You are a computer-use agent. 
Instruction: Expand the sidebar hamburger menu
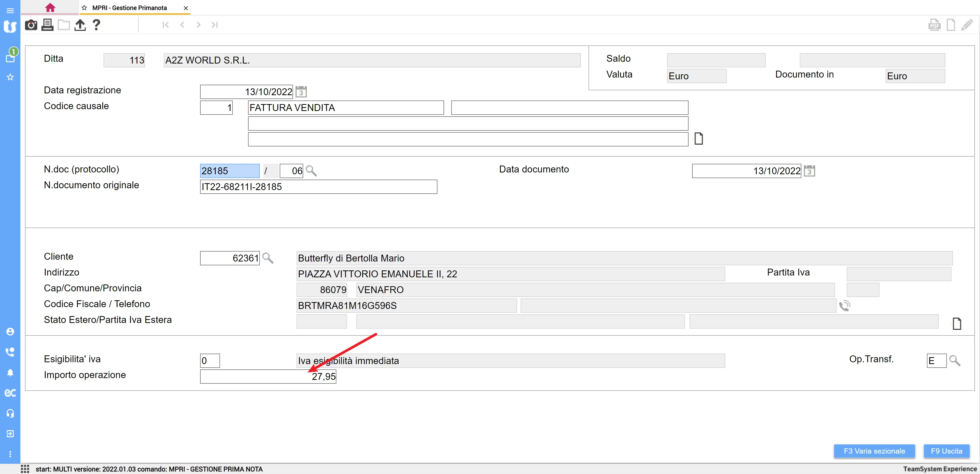click(10, 11)
